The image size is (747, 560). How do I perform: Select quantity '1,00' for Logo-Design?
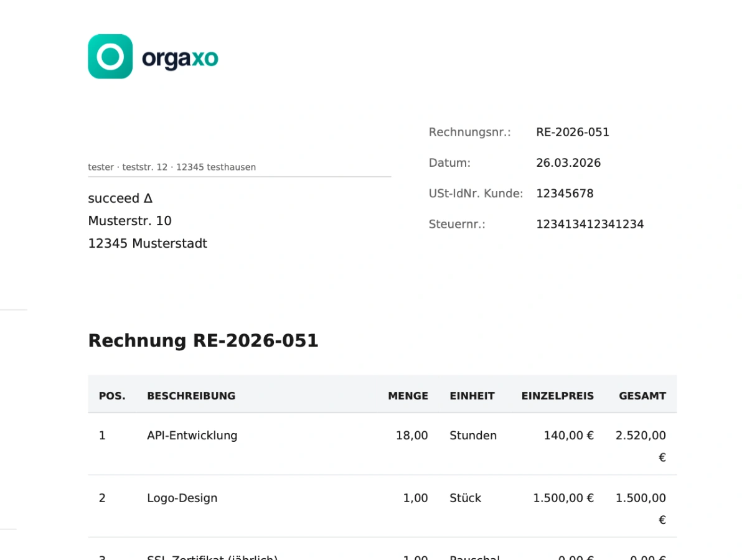point(415,498)
